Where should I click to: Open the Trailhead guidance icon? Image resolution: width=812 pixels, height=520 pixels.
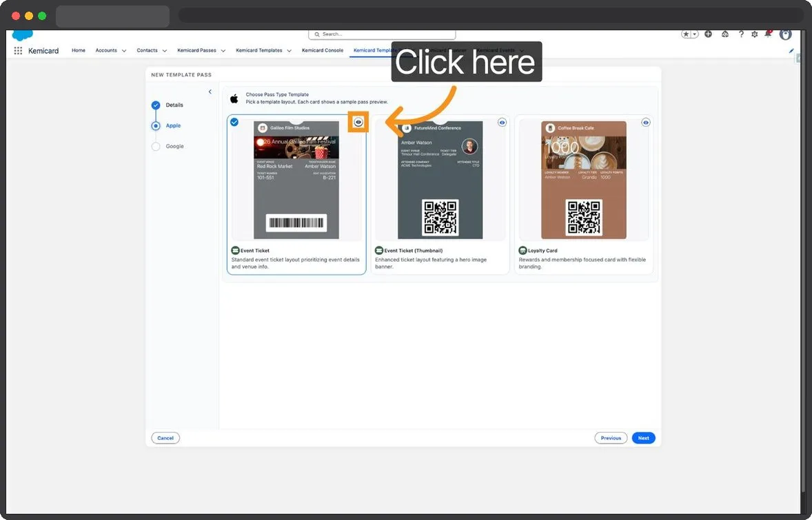pyautogui.click(x=725, y=34)
